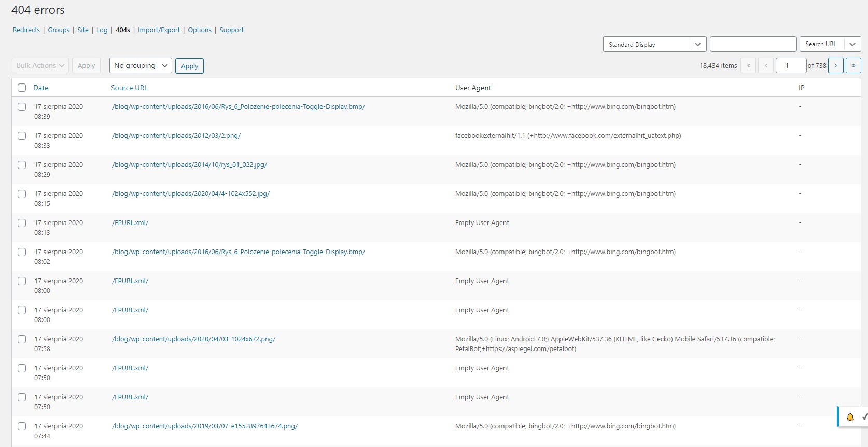Select the row logged at 08:29
Image resolution: width=868 pixels, height=447 pixels.
click(x=22, y=165)
